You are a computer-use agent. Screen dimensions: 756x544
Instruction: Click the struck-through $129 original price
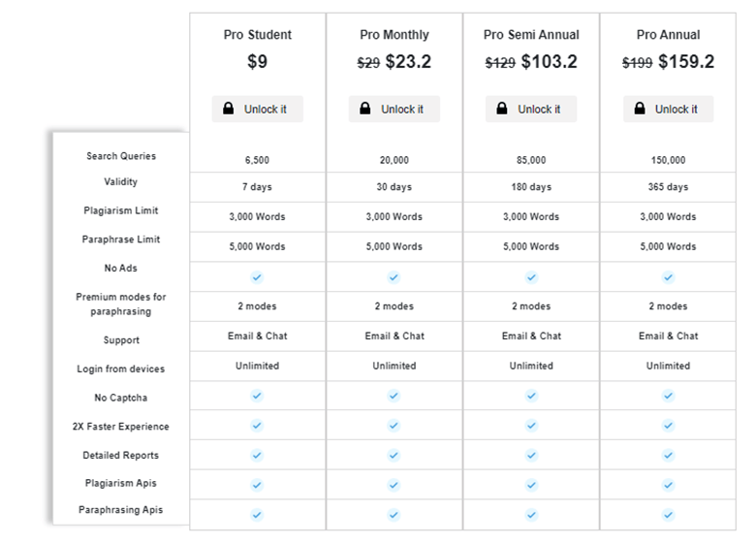click(x=500, y=63)
